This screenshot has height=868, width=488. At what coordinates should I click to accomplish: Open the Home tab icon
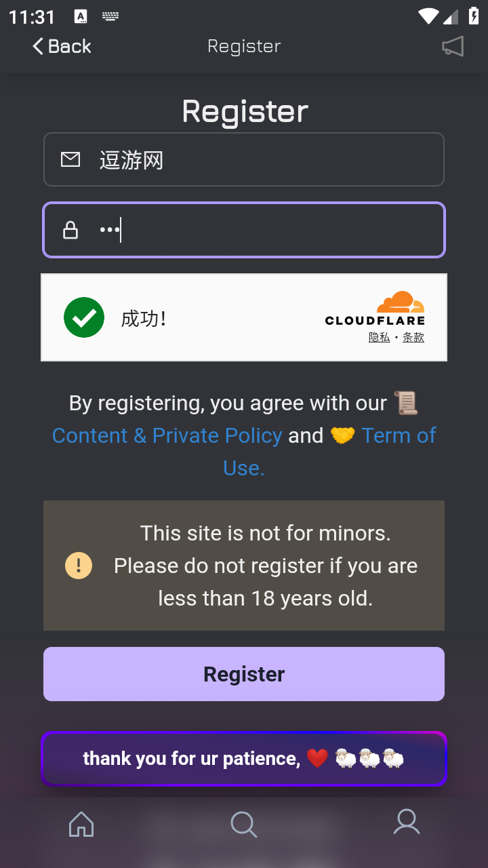point(81,824)
